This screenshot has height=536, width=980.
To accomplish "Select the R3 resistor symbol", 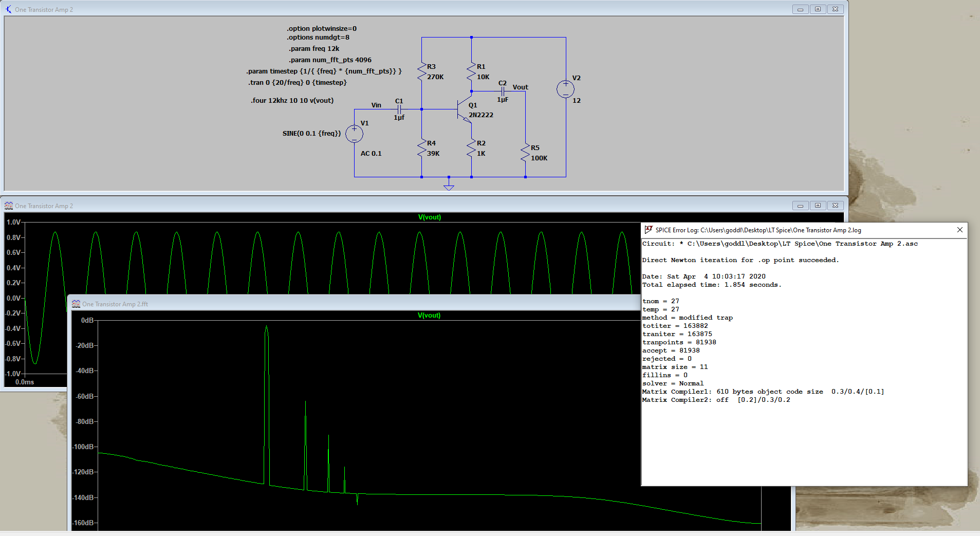I will pos(421,71).
